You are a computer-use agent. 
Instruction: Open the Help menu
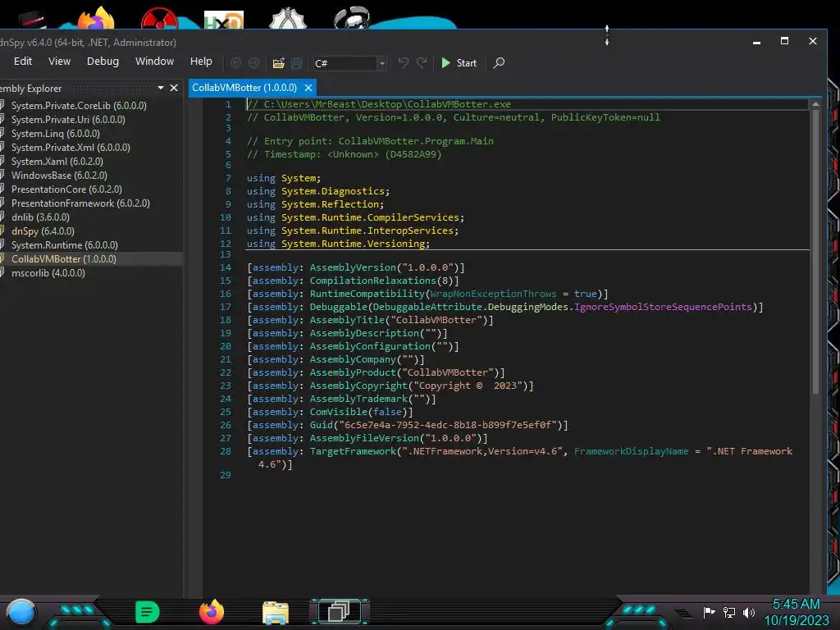click(201, 61)
